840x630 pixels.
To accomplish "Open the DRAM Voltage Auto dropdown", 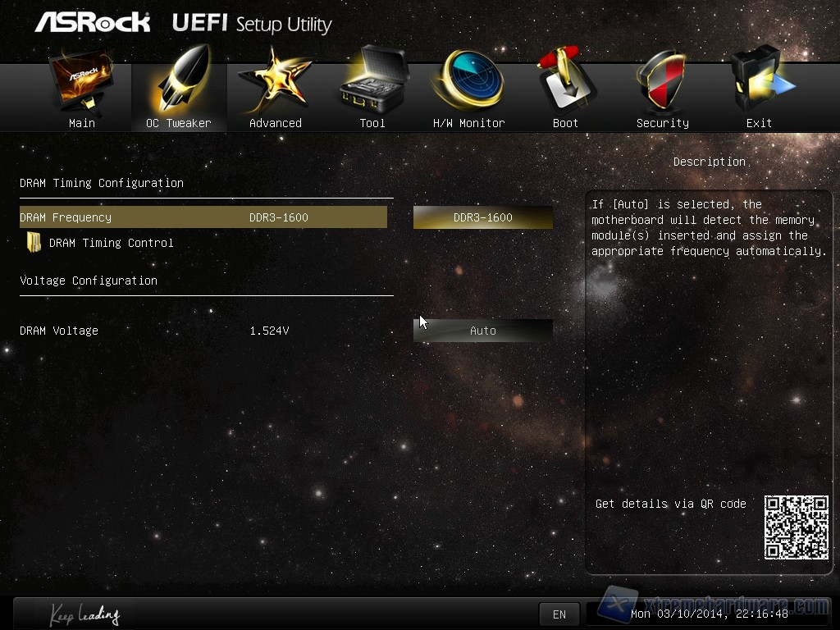I will [x=482, y=331].
